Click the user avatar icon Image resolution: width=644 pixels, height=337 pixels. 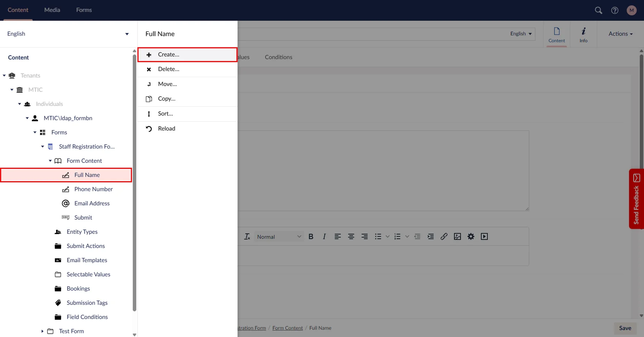[631, 10]
